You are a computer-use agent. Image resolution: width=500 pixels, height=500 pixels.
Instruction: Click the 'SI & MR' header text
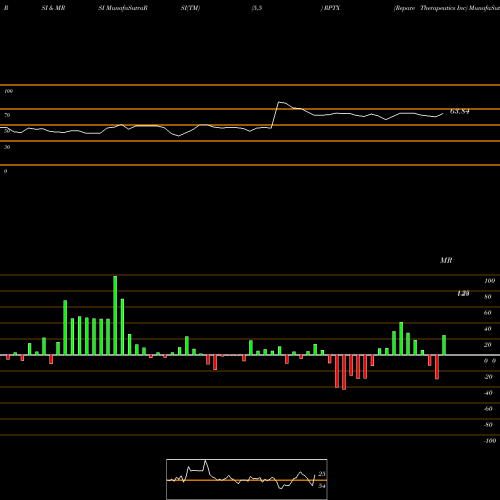point(53,8)
